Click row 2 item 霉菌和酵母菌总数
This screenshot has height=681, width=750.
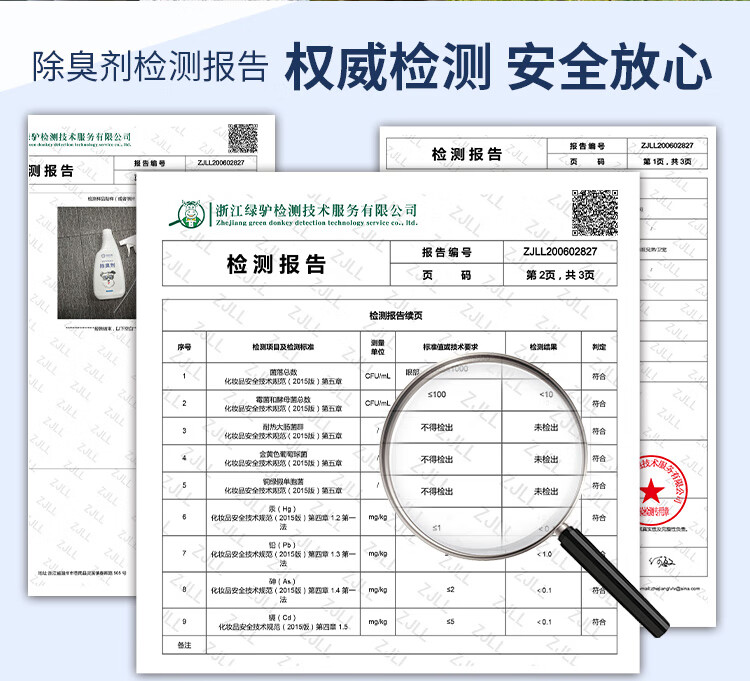pyautogui.click(x=283, y=399)
